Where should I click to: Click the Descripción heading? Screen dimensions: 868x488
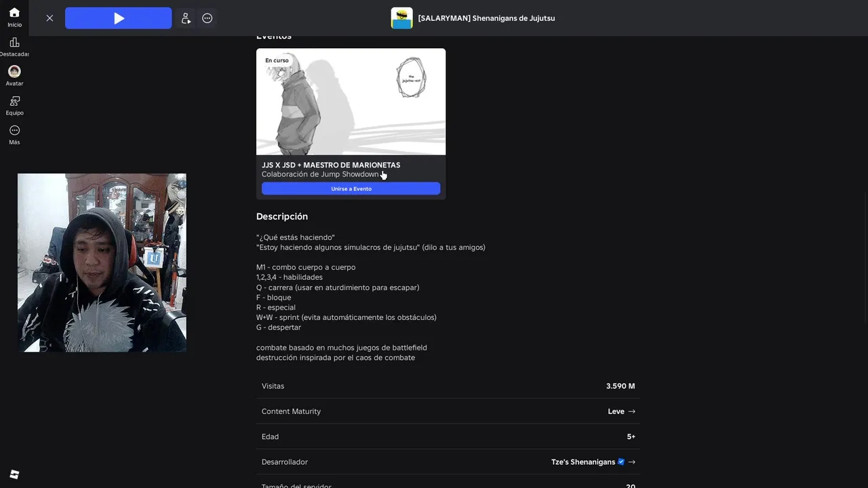[282, 217]
